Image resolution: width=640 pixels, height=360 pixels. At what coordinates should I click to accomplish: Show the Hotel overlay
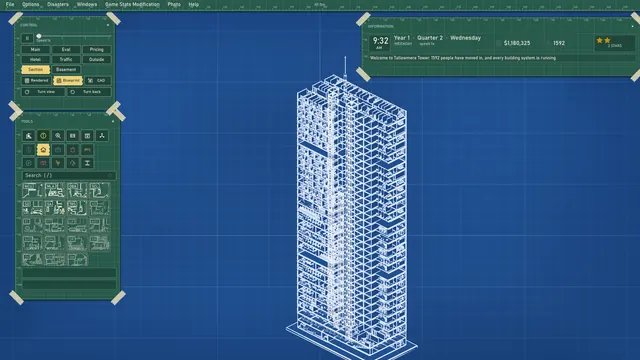pos(36,59)
